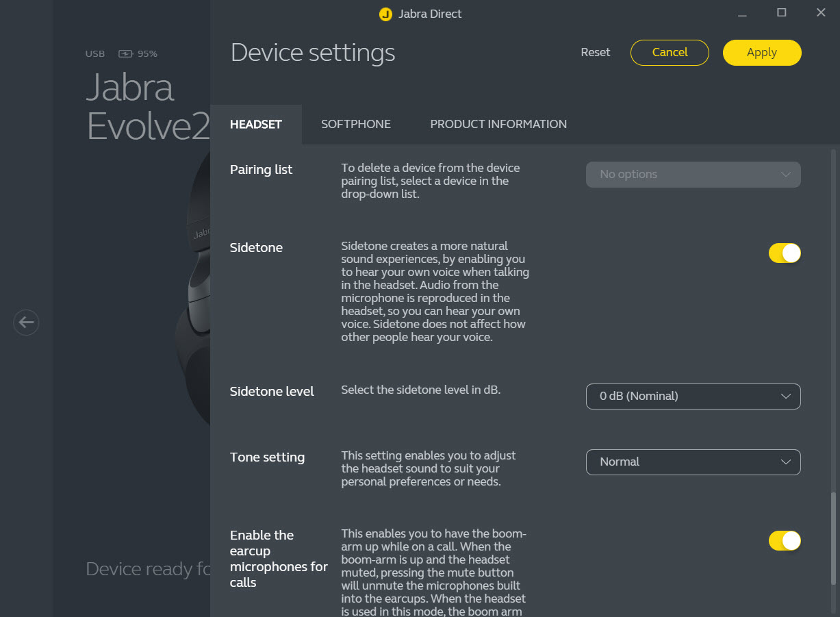Open the Softphone tab
840x617 pixels.
(356, 124)
